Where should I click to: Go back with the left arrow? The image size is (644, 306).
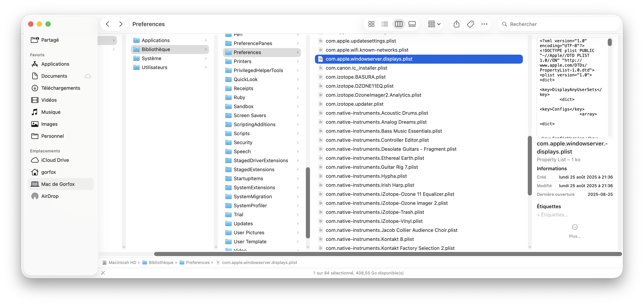pos(108,24)
